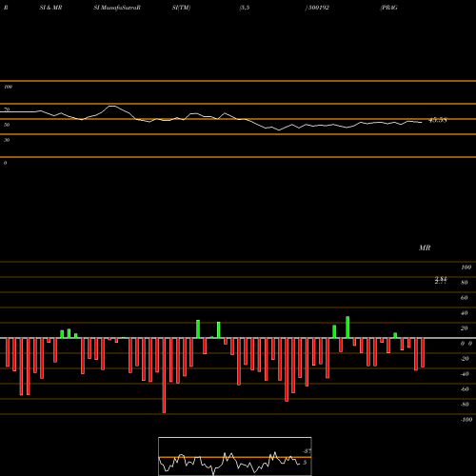Click the 40 label on the MR axis

click(x=465, y=313)
